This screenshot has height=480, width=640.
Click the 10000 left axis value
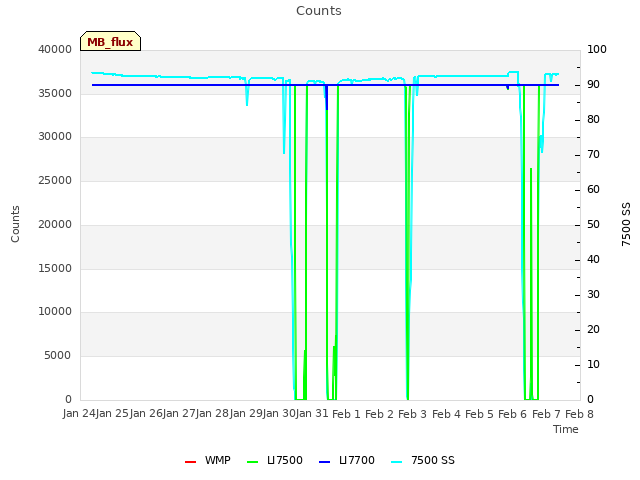pos(55,312)
